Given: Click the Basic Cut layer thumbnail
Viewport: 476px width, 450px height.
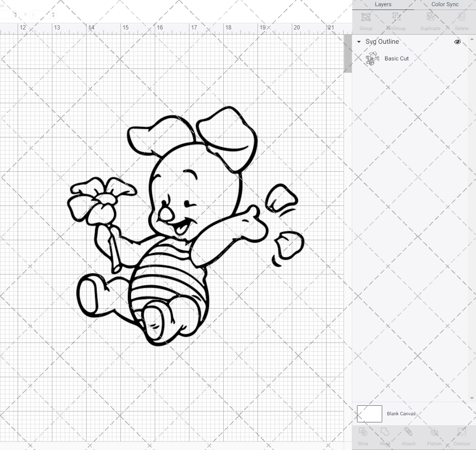Looking at the screenshot, I should click(x=373, y=58).
